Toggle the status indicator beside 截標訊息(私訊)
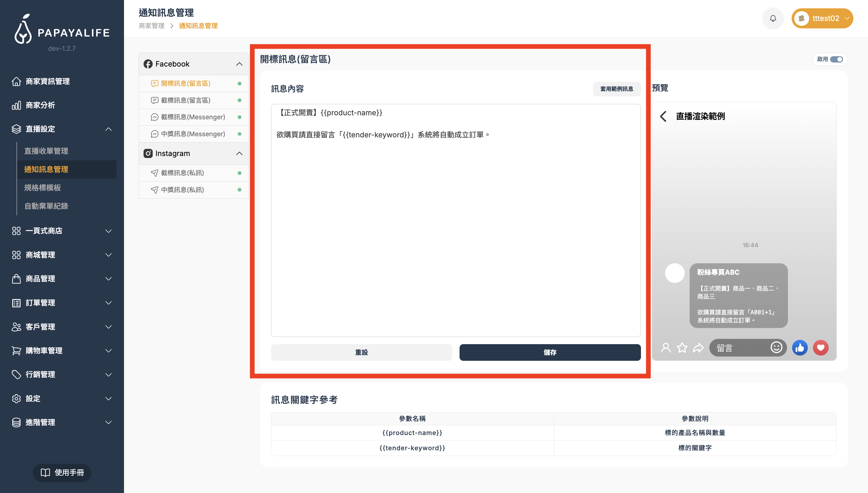The image size is (868, 493). point(239,173)
